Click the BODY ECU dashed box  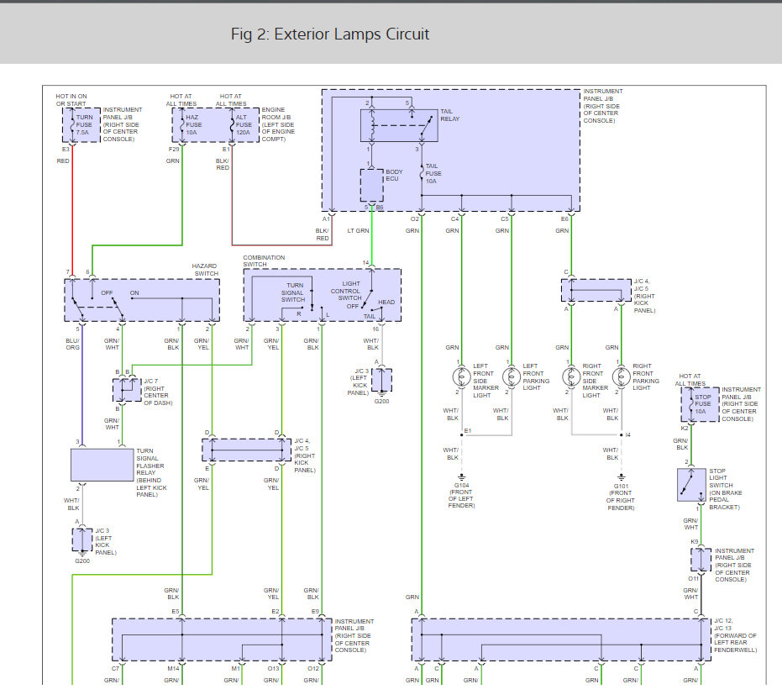click(371, 186)
